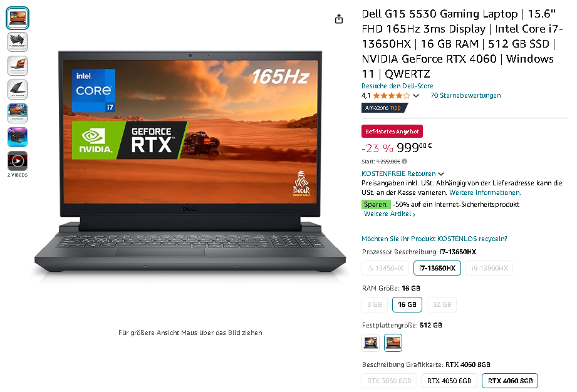The height and width of the screenshot is (392, 577).
Task: Expand KOSTENFREIE Retouren details
Action: point(403,173)
